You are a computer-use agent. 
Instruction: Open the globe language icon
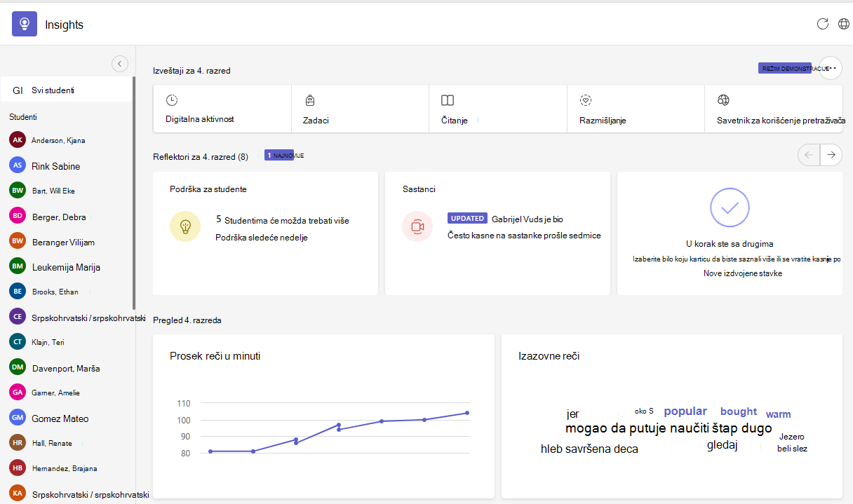[x=844, y=24]
